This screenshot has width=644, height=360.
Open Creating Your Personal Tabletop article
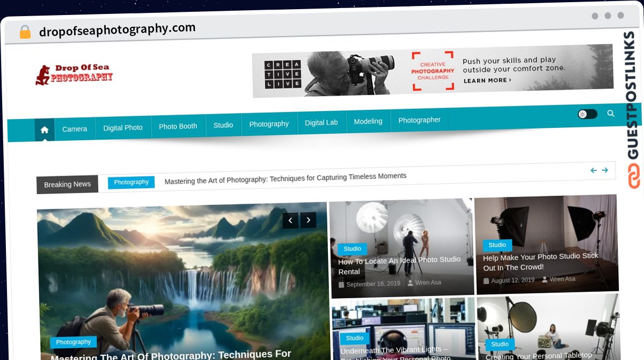coord(539,355)
